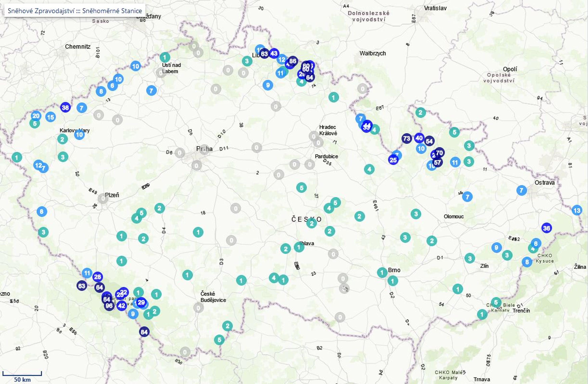Click the station marker labeled 29
Screen dimensions: 588x384
click(x=141, y=303)
